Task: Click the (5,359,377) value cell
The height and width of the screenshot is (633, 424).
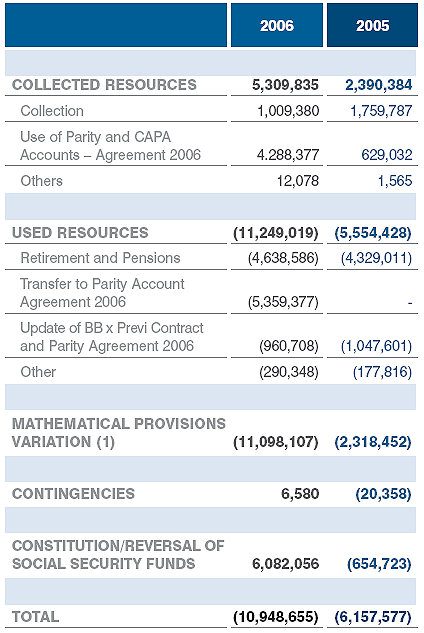Action: (283, 302)
